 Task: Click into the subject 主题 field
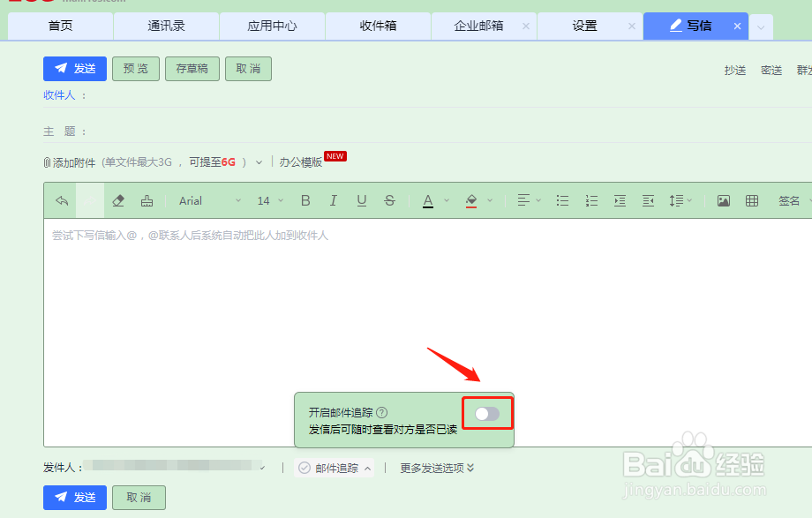[x=450, y=131]
